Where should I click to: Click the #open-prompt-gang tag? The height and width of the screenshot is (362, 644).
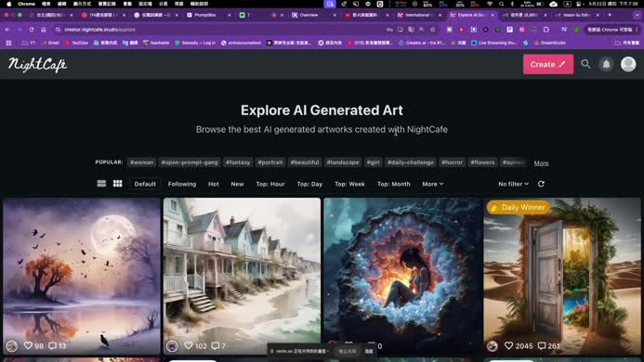click(190, 162)
